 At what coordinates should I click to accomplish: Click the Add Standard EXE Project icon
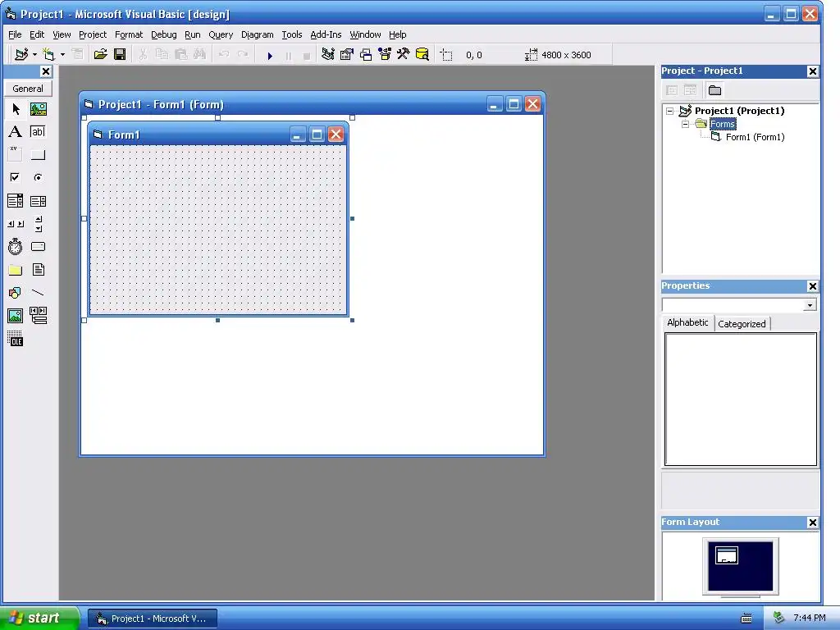pyautogui.click(x=21, y=55)
